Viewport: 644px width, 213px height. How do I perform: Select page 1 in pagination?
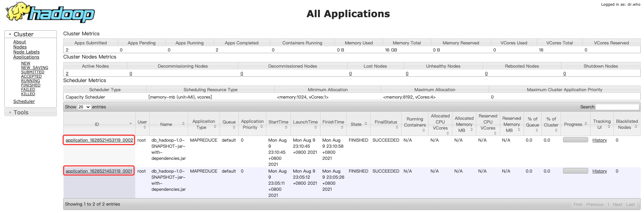tap(608, 205)
